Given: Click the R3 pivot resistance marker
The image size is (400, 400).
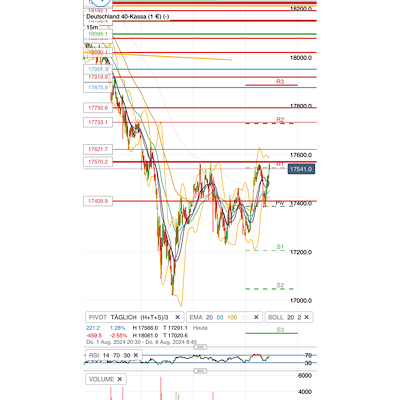Looking at the screenshot, I should pos(280,82).
